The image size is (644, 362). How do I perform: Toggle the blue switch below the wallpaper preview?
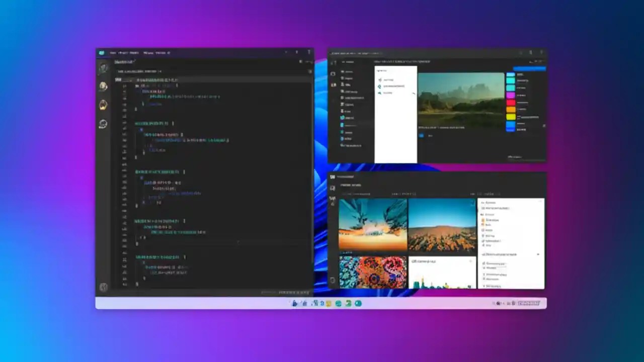[422, 136]
